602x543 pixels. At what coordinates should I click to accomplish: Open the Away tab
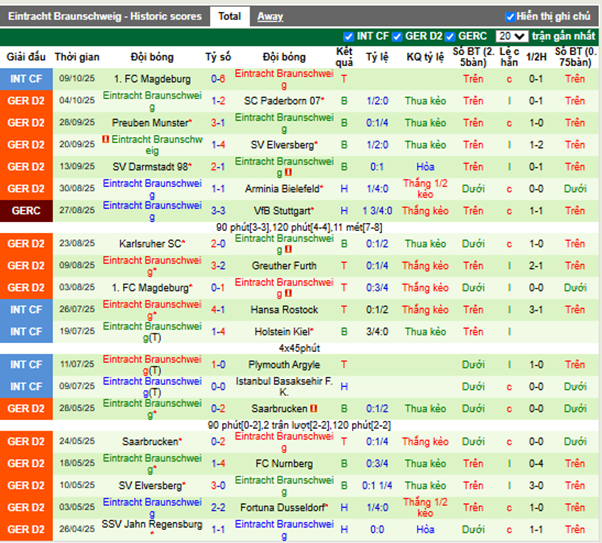[270, 16]
